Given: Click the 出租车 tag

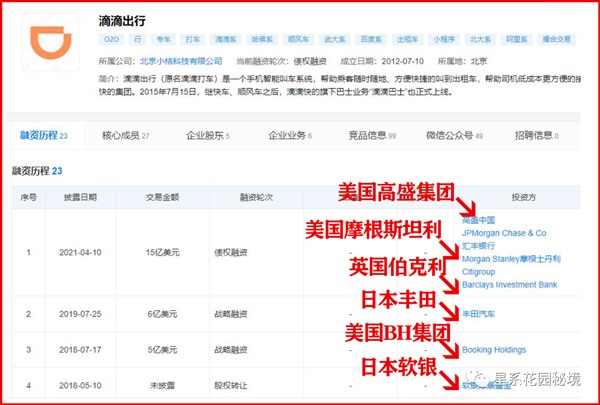Looking at the screenshot, I should point(408,39).
